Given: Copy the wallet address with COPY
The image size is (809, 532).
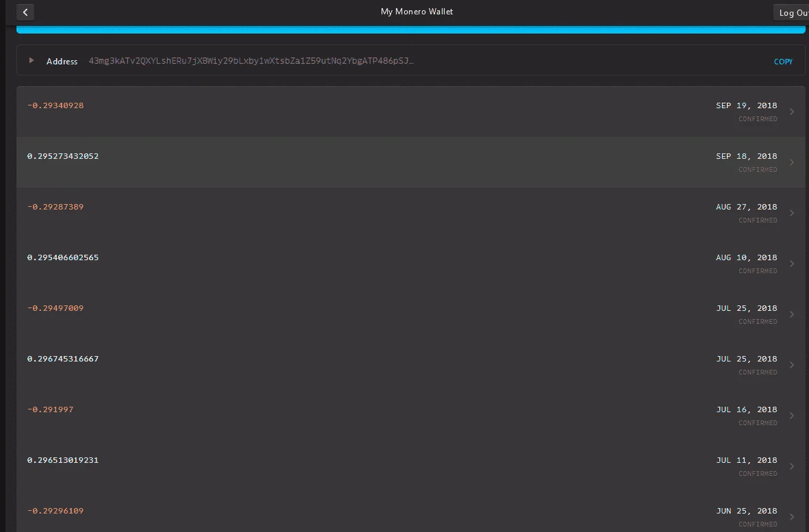Looking at the screenshot, I should (x=783, y=62).
